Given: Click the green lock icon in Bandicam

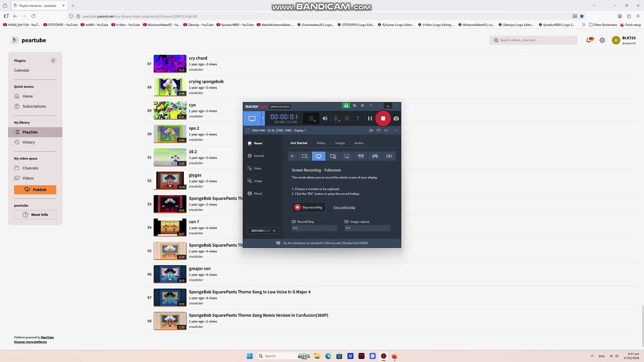Looking at the screenshot, I should 346,106.
